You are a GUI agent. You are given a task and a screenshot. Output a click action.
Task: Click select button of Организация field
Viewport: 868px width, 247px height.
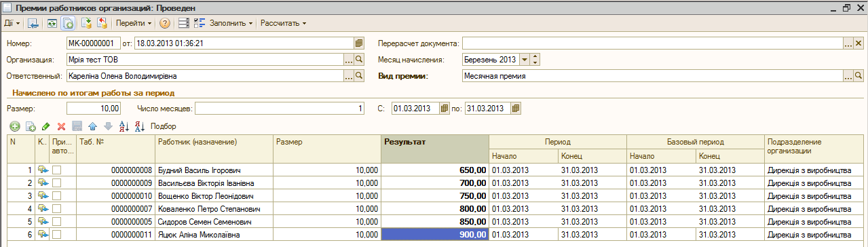348,60
